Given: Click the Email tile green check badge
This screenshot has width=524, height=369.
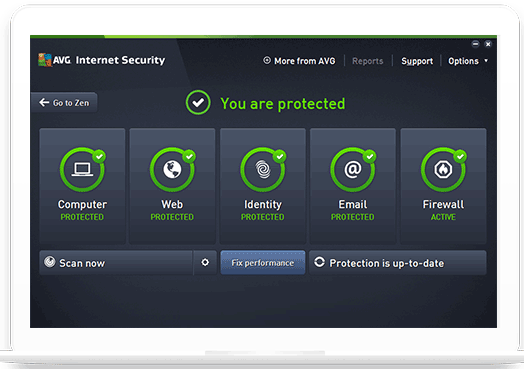Looking at the screenshot, I should (x=370, y=156).
